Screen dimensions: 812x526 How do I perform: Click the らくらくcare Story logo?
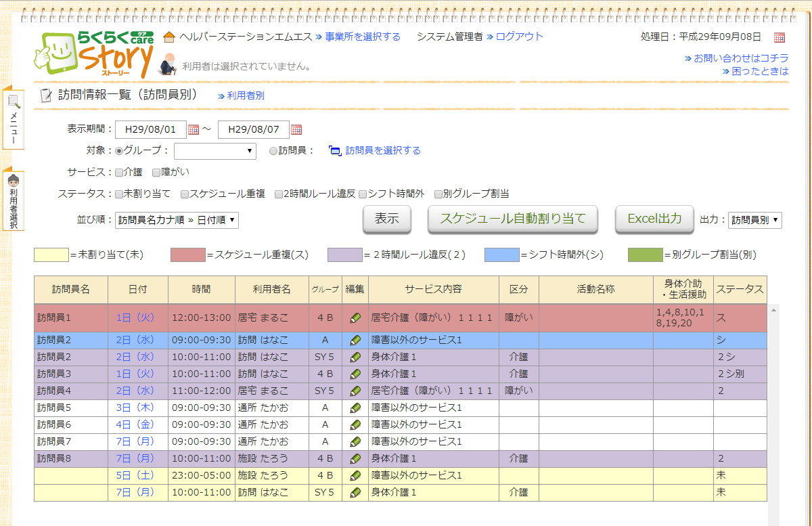tap(94, 54)
